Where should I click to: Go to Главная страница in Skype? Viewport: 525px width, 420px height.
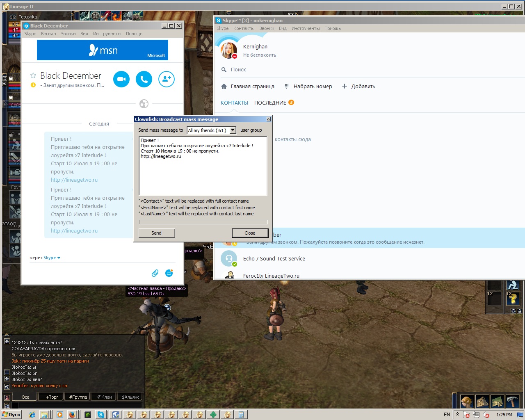point(248,86)
